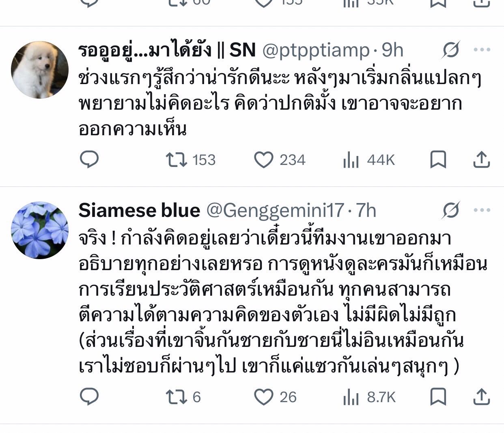Open more options for the @ptpptiamp tweet

click(482, 50)
